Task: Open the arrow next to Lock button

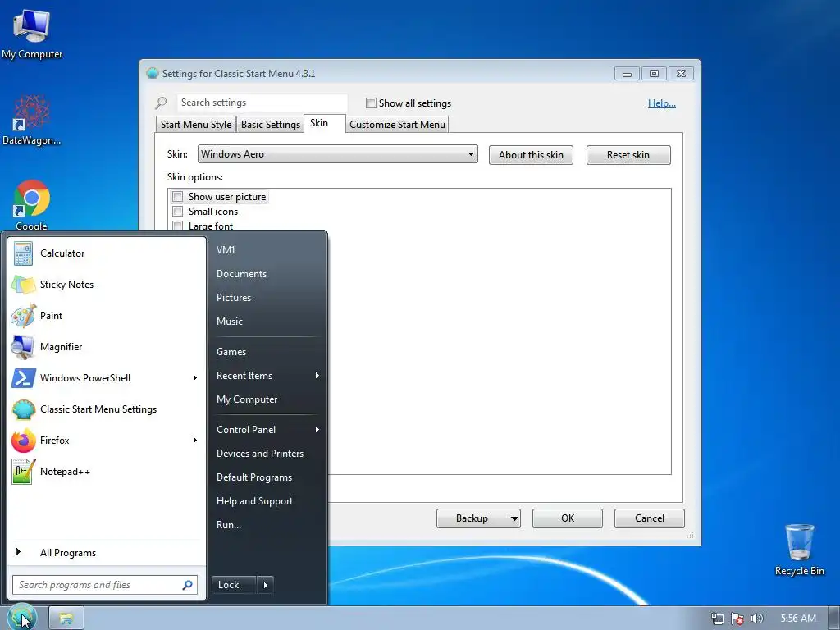Action: [x=266, y=585]
